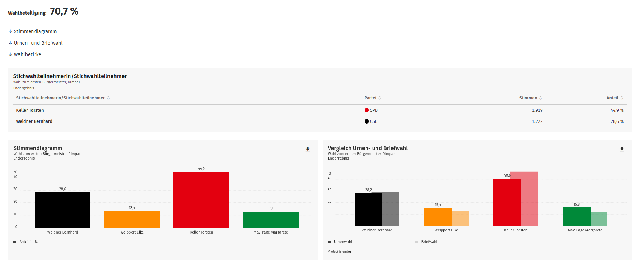The height and width of the screenshot is (266, 644).
Task: Click Weippert Elke's orange 13,4 bar
Action: pyautogui.click(x=132, y=219)
